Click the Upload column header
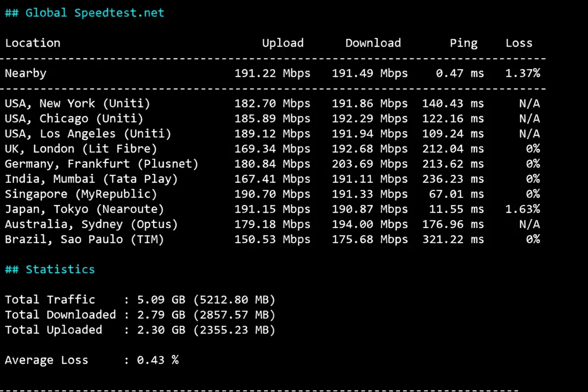The height and width of the screenshot is (392, 588). pos(283,43)
